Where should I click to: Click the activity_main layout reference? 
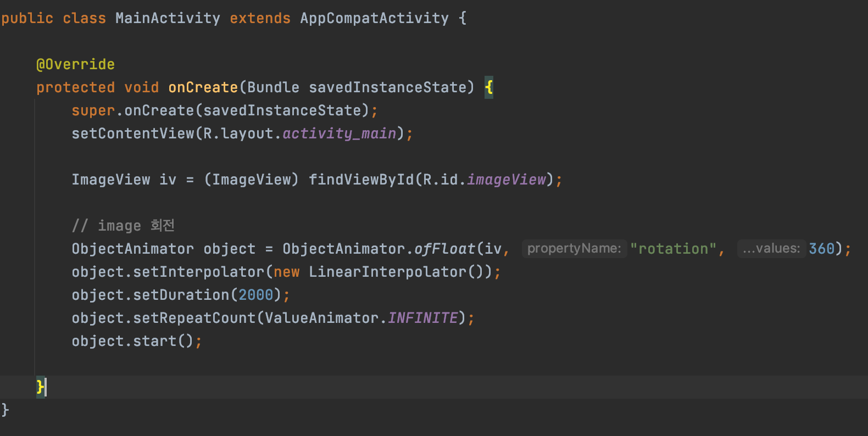[340, 133]
